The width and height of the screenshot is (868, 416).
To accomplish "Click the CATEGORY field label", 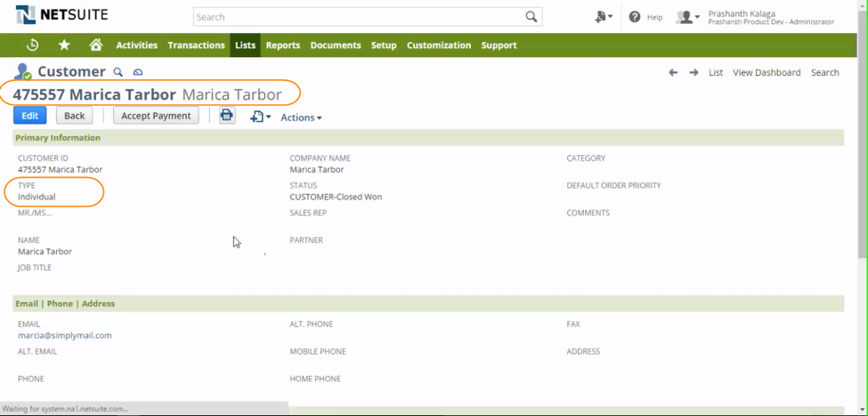I will [x=586, y=159].
